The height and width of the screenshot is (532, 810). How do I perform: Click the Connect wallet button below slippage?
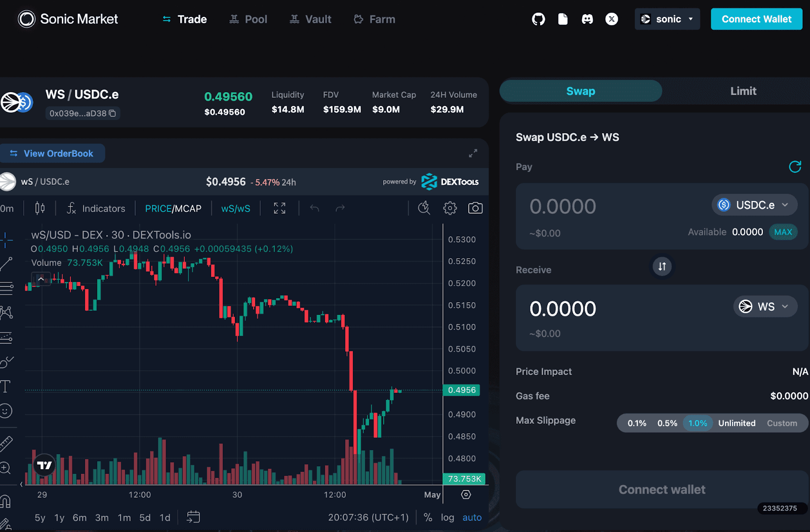coord(662,489)
